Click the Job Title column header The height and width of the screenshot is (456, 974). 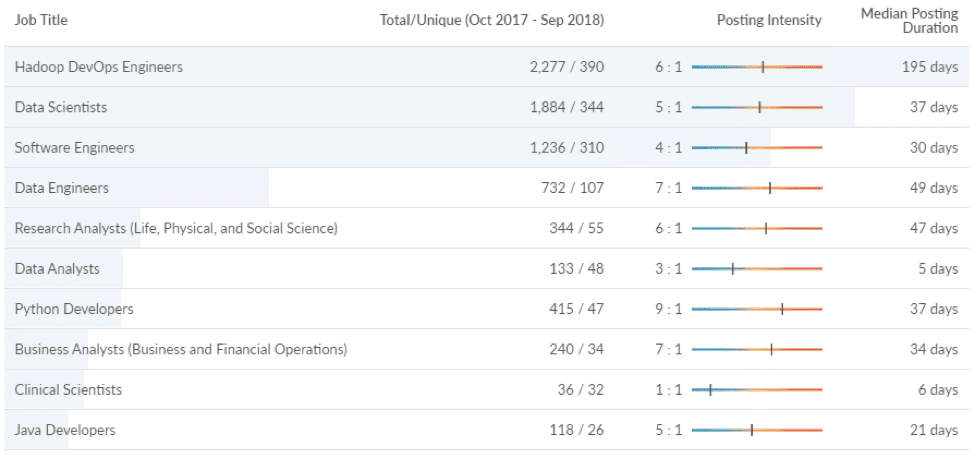pyautogui.click(x=41, y=20)
